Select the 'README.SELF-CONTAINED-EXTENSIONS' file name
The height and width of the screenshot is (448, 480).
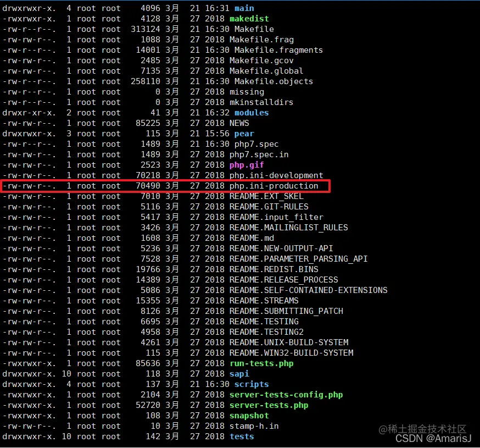[308, 290]
